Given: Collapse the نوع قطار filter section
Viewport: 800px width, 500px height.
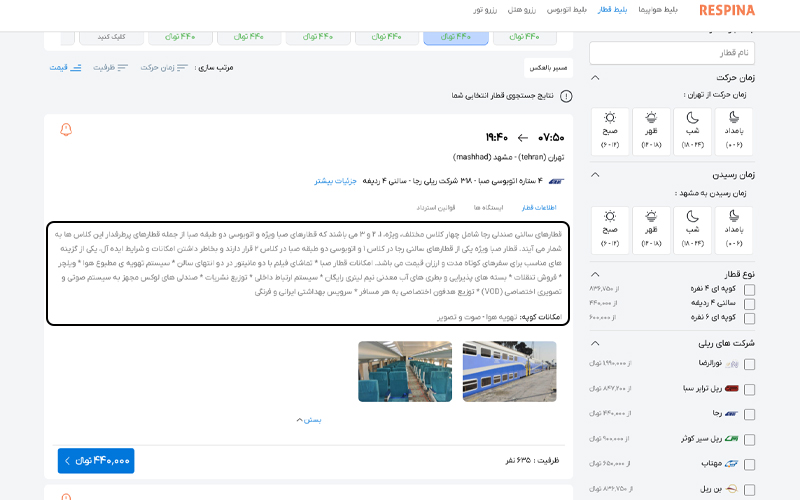Looking at the screenshot, I should (594, 274).
